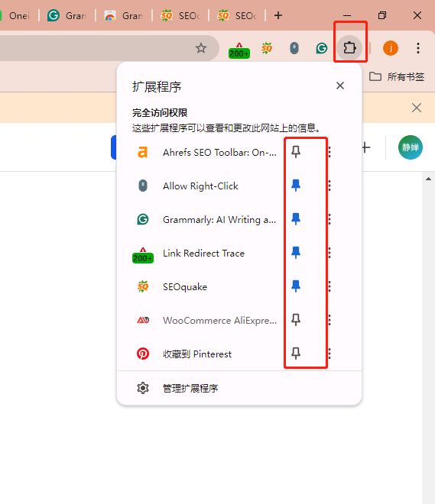Unpin the Allow Right-Click extension
The height and width of the screenshot is (504, 435).
[x=296, y=186]
